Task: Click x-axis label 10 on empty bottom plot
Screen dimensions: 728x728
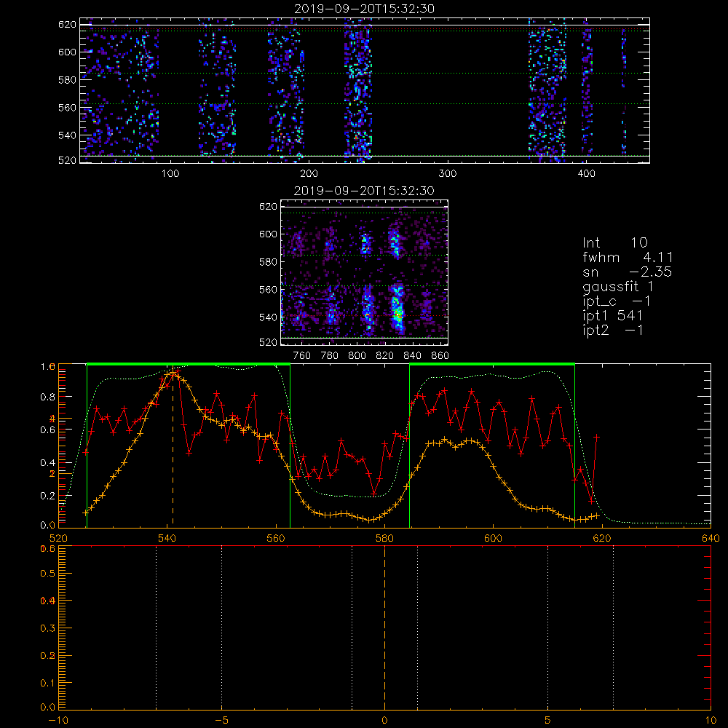Action: click(711, 721)
